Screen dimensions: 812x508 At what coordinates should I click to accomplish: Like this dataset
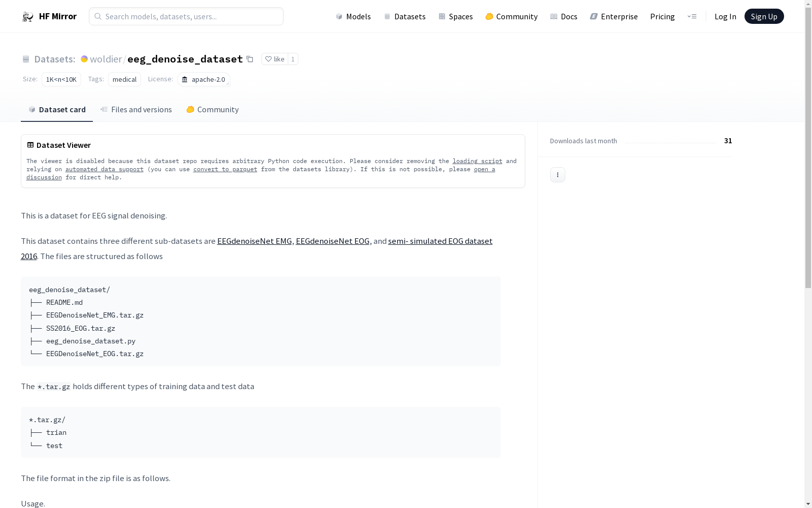pyautogui.click(x=275, y=59)
